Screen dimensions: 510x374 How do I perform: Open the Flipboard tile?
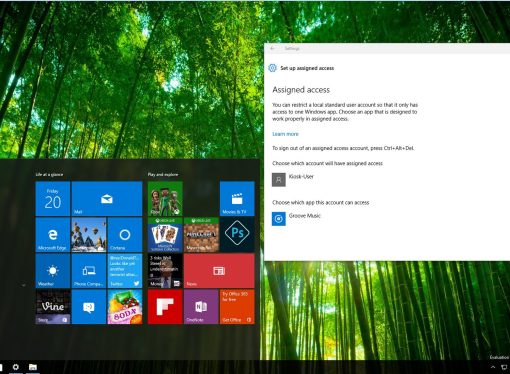(165, 307)
